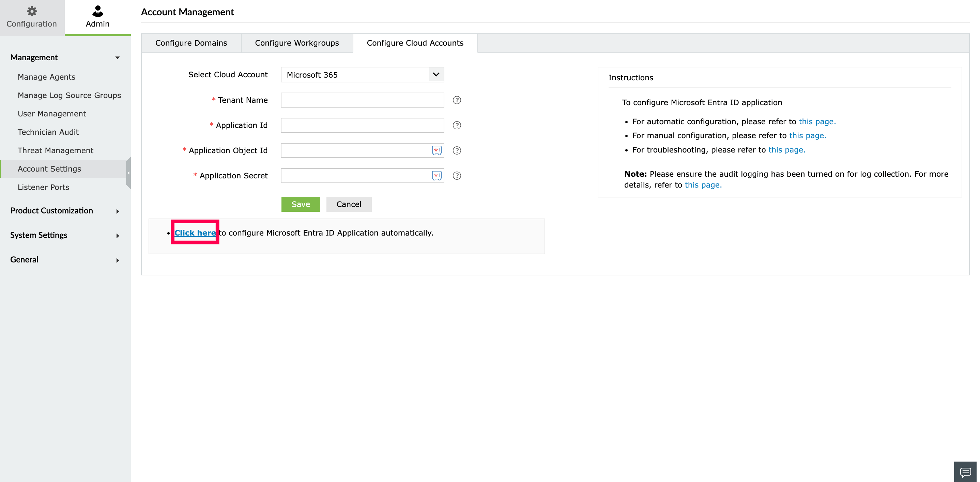Viewport: 980px width, 482px height.
Task: Click the Configuration gear icon
Action: (x=32, y=11)
